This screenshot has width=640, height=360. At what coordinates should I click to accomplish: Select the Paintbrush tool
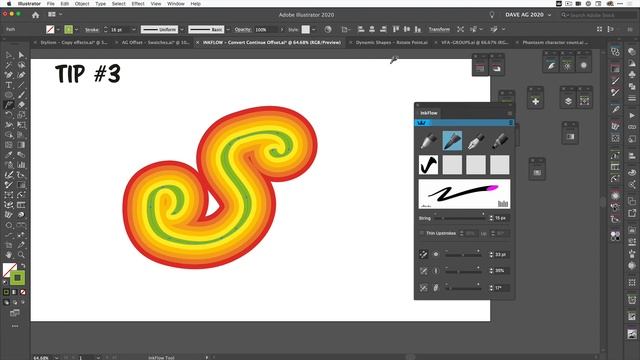(21, 95)
